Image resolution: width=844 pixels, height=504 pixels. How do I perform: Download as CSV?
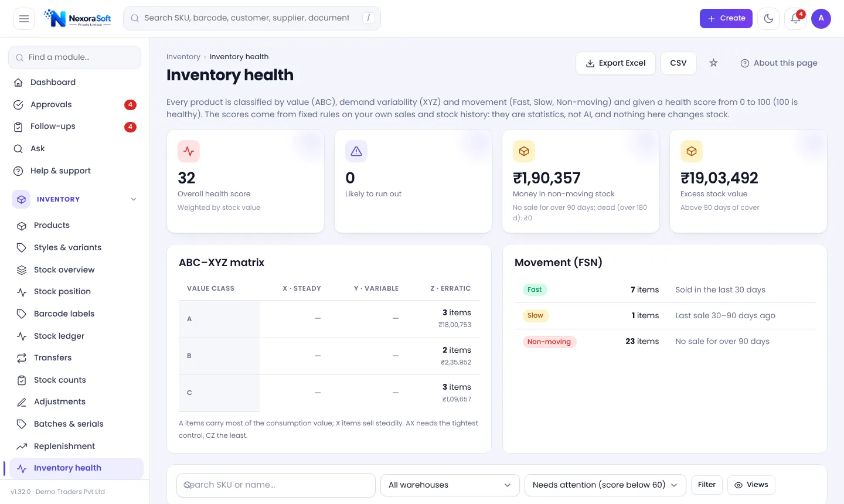tap(678, 63)
